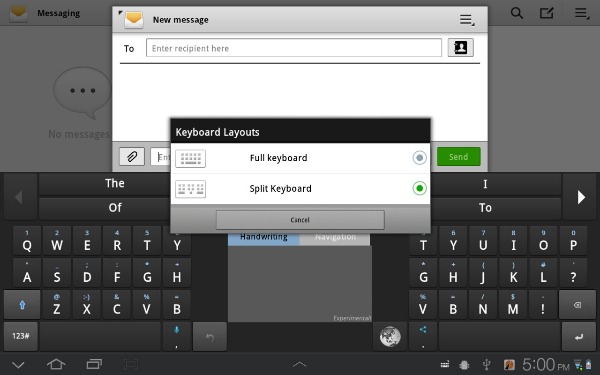Tap the keyboard notification icon in status bar
The height and width of the screenshot is (375, 600).
[445, 365]
